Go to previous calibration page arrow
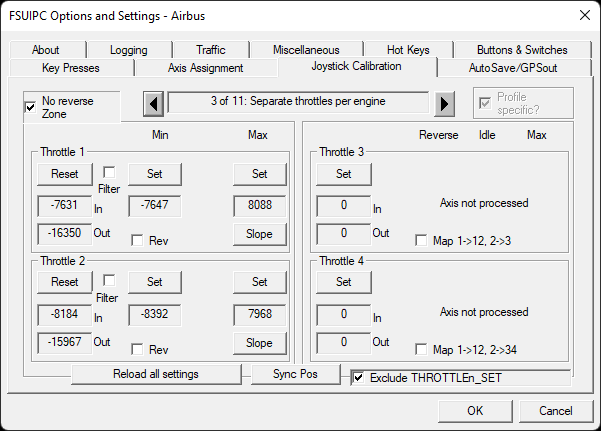 [153, 104]
